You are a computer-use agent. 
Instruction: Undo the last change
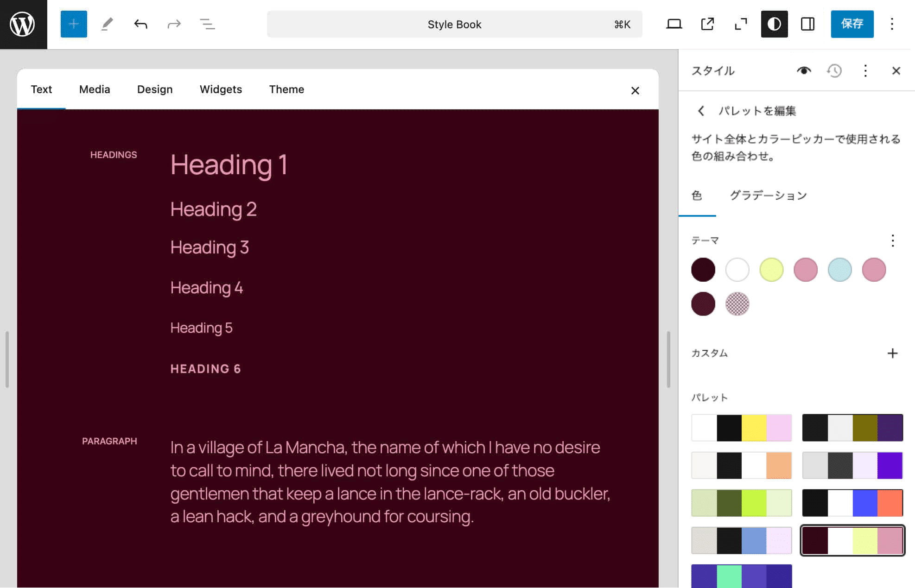click(x=140, y=24)
